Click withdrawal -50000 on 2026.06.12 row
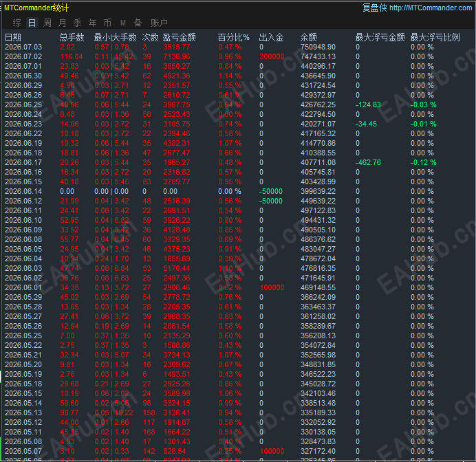This screenshot has width=476, height=462. coord(271,201)
